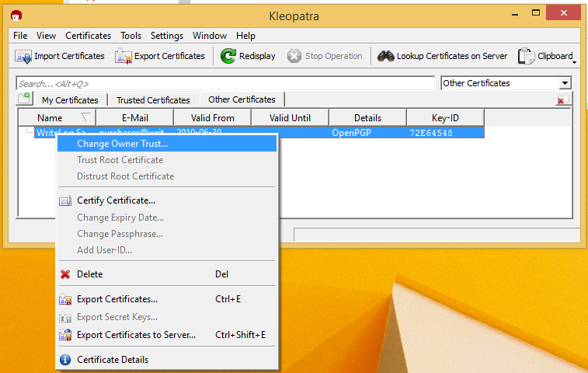588x373 pixels.
Task: Click the blue info Certificate Details icon
Action: point(65,360)
